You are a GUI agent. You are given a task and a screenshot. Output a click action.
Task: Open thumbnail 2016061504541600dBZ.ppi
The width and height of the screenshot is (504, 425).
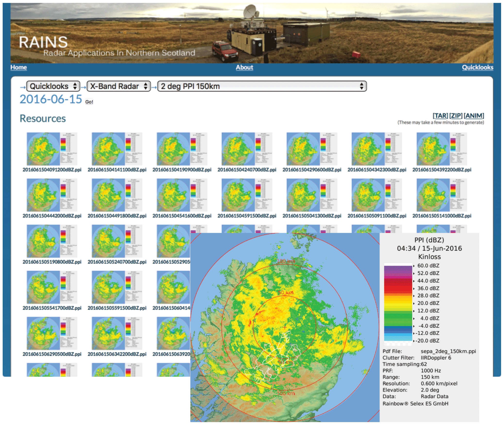[182, 195]
